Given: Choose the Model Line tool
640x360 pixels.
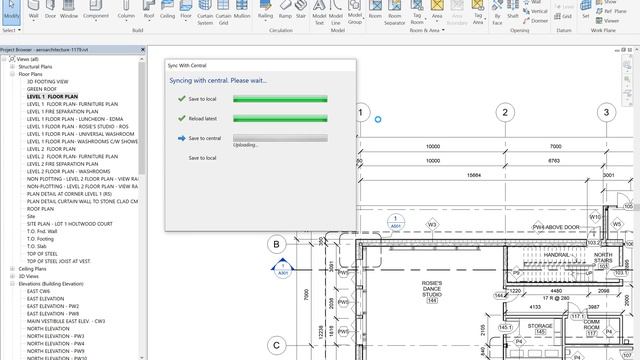Looking at the screenshot, I should (x=336, y=13).
